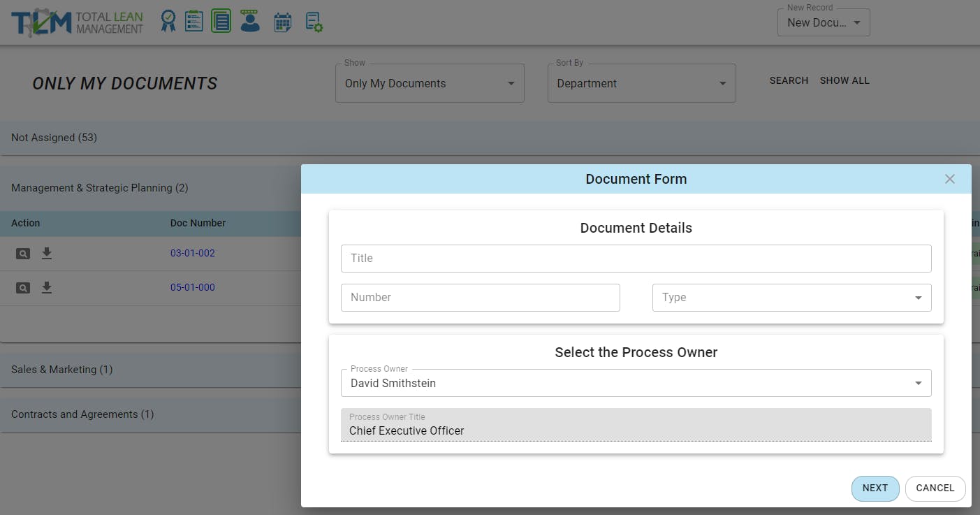Viewport: 980px width, 515px height.
Task: Click the award ribbon icon in header
Action: [x=168, y=21]
